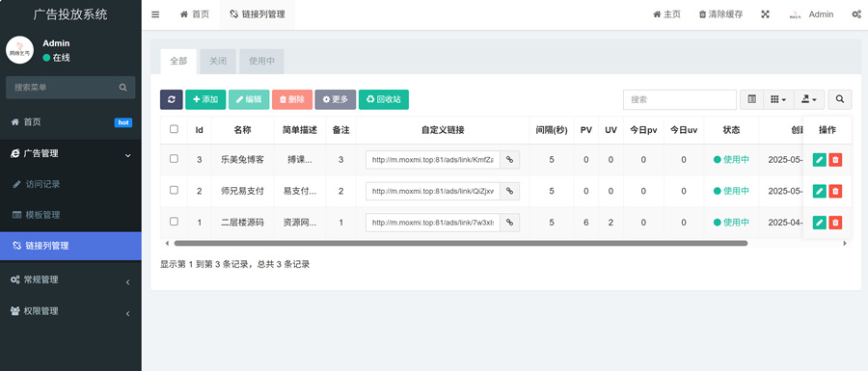Image resolution: width=868 pixels, height=371 pixels.
Task: Click the 间隔(秒) column header
Action: tap(552, 130)
